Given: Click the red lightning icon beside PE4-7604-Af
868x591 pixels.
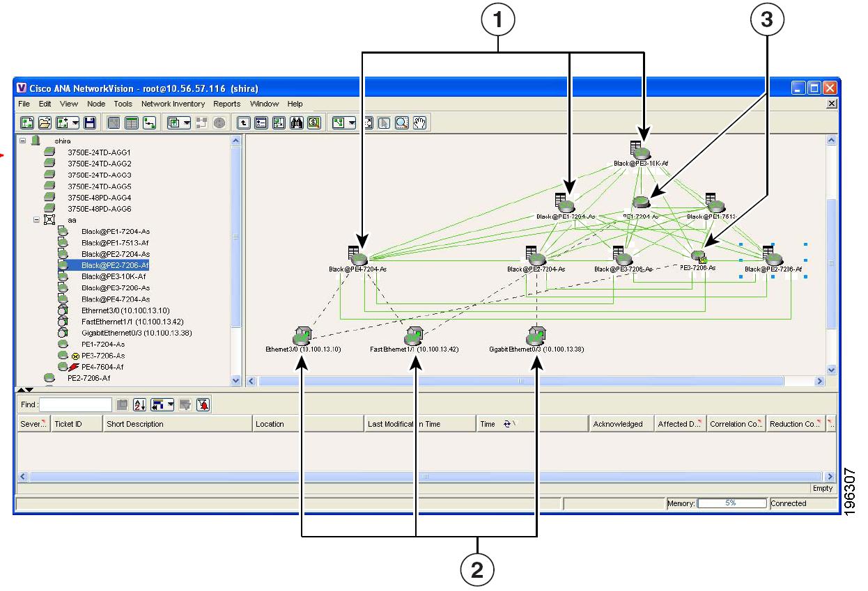Looking at the screenshot, I should click(x=74, y=367).
